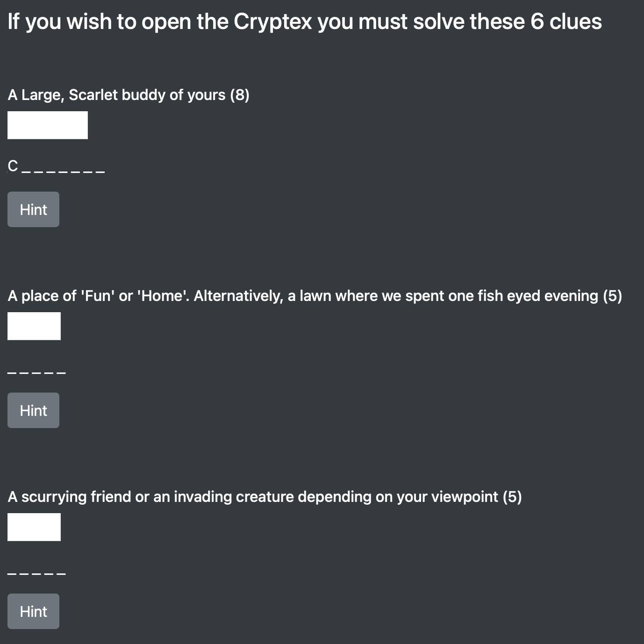The height and width of the screenshot is (644, 644).
Task: Reveal a Hint for the scurrying friend clue
Action: click(x=33, y=611)
